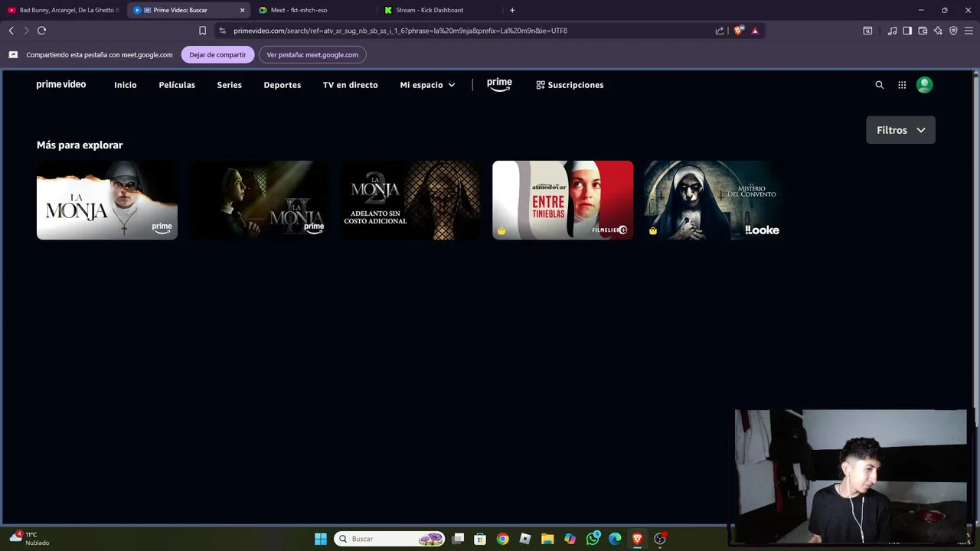This screenshot has height=551, width=980.
Task: Click the music note playlist icon in toolbar
Action: 892,31
